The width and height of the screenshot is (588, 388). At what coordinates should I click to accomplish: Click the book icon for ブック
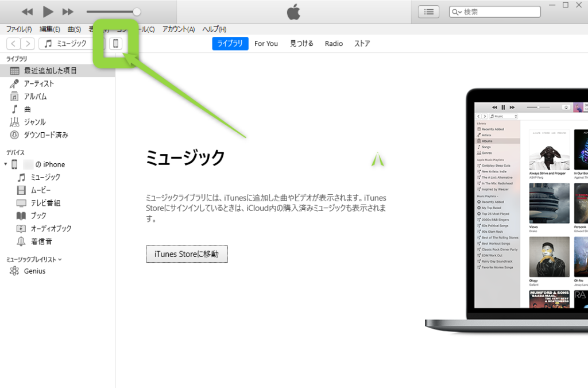tap(21, 216)
